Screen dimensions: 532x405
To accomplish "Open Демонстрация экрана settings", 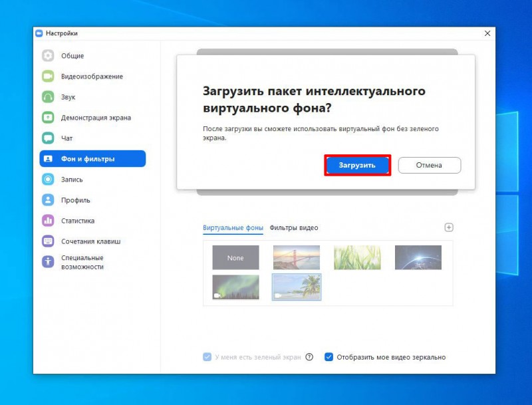I will click(92, 118).
